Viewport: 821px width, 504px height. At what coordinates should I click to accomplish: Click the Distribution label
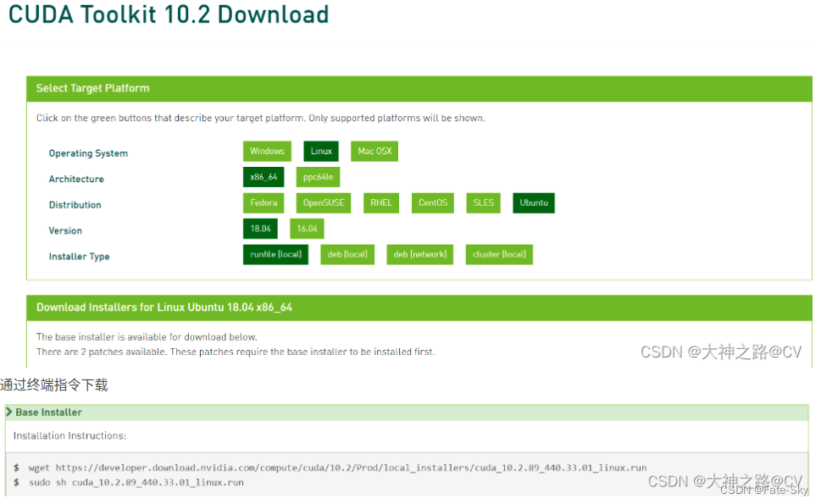point(75,205)
